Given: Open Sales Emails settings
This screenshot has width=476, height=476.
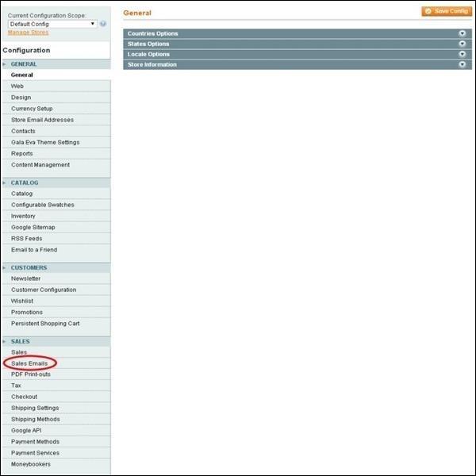Looking at the screenshot, I should click(29, 363).
